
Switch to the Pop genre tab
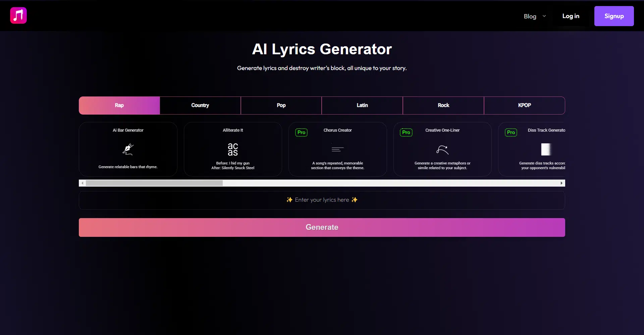[281, 106]
